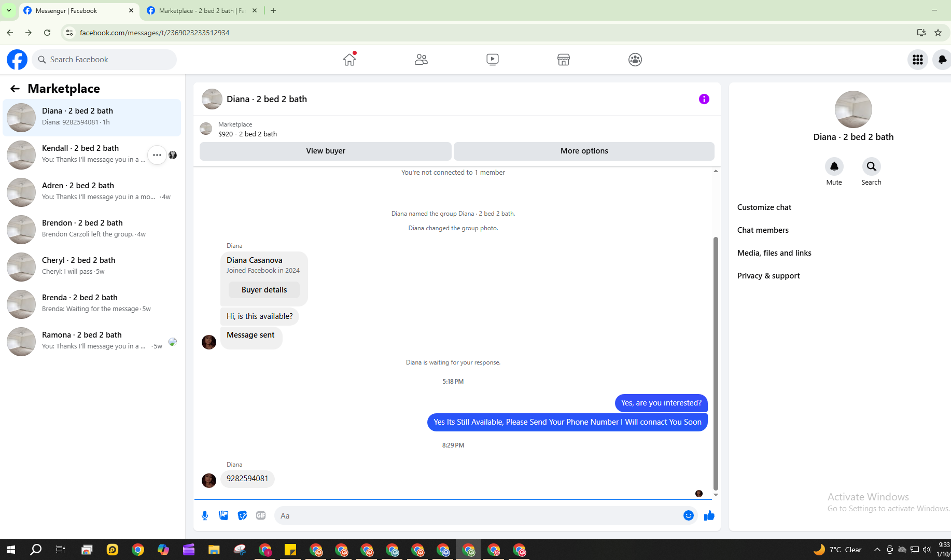The height and width of the screenshot is (560, 951).
Task: Click View buyer button
Action: coord(326,151)
